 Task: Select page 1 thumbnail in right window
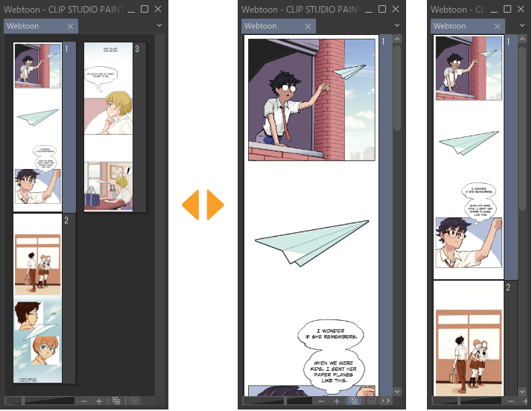click(x=469, y=157)
